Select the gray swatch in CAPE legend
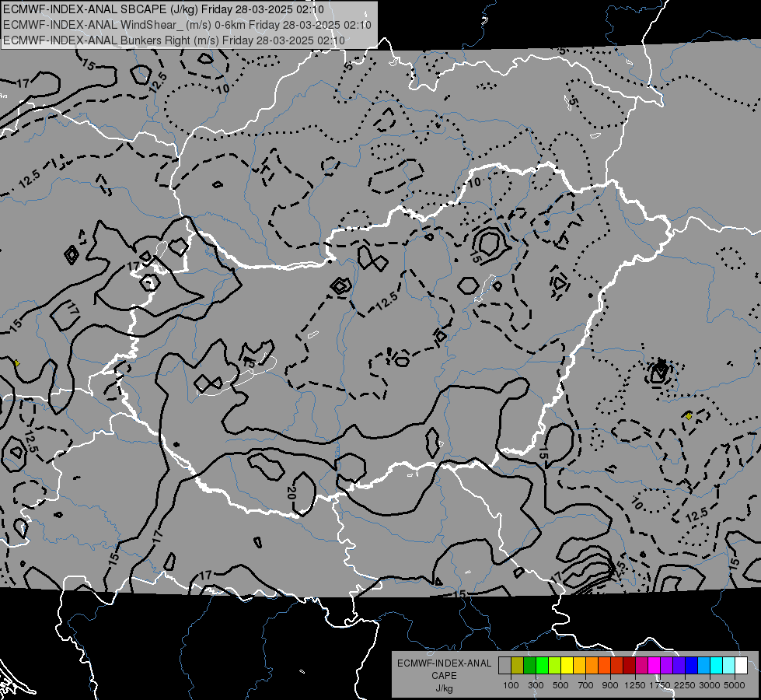The height and width of the screenshot is (700, 761). click(504, 665)
